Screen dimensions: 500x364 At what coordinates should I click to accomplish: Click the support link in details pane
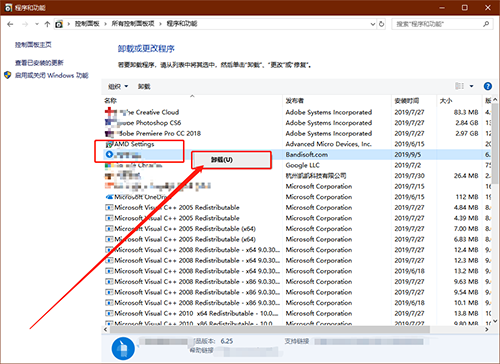click(369, 342)
